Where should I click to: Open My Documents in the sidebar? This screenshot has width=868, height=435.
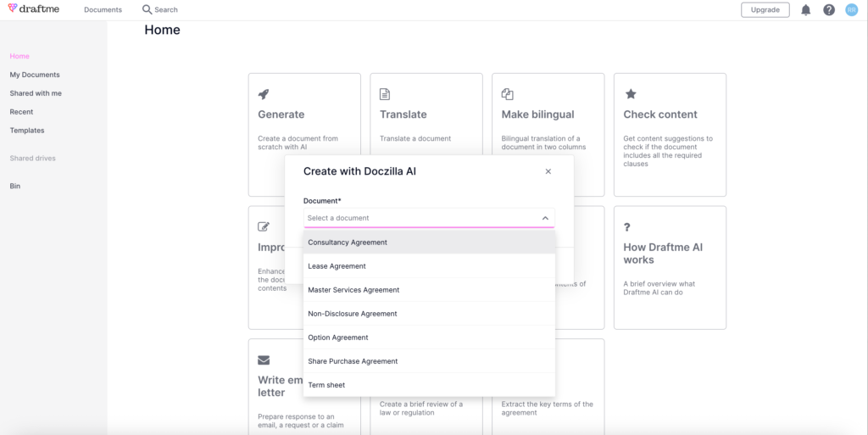[x=35, y=75]
